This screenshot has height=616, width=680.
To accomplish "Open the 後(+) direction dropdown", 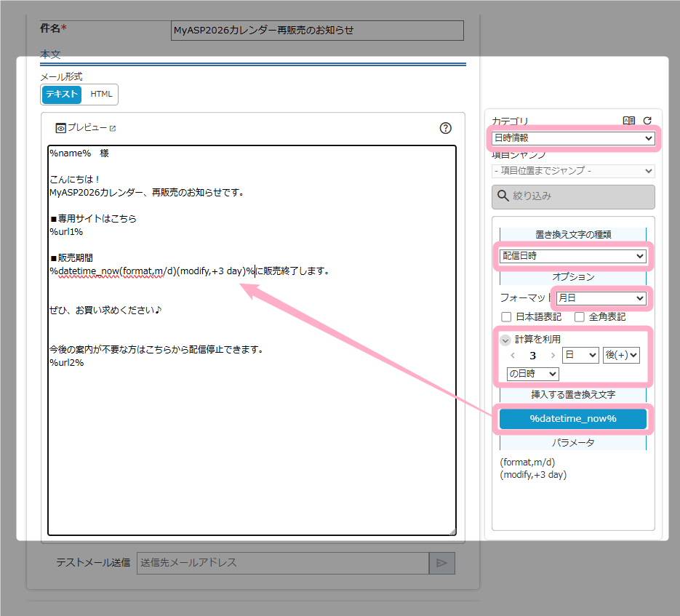I will 620,355.
